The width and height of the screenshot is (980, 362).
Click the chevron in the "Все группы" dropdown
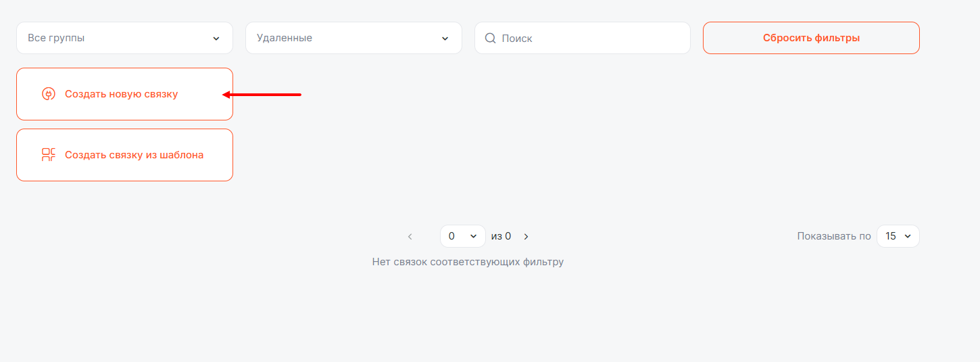[x=216, y=39]
